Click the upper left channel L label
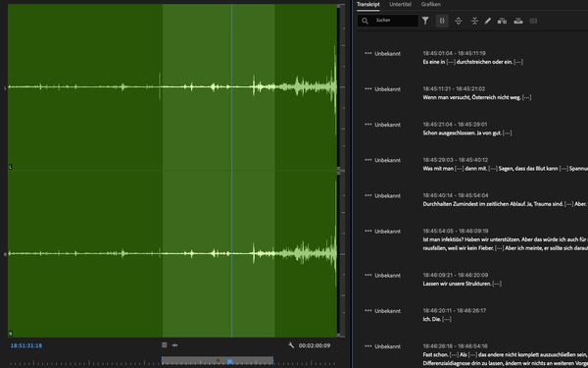The image size is (588, 368). coord(5,88)
